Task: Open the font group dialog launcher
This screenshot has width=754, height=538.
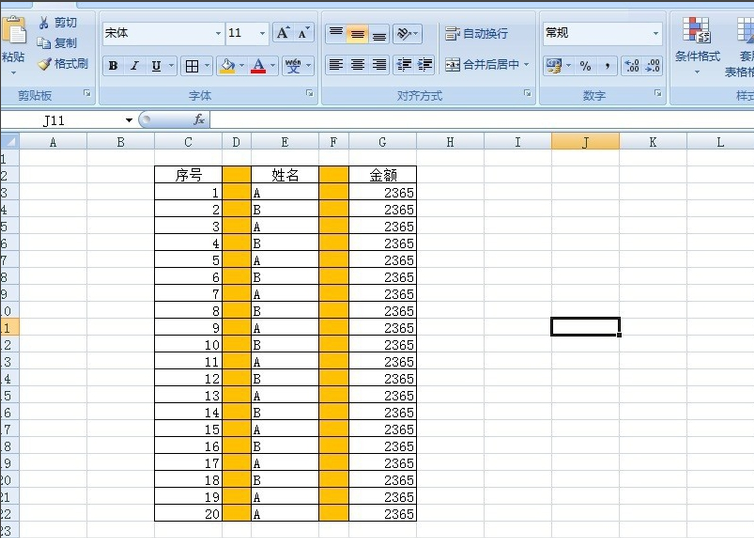Action: point(310,93)
